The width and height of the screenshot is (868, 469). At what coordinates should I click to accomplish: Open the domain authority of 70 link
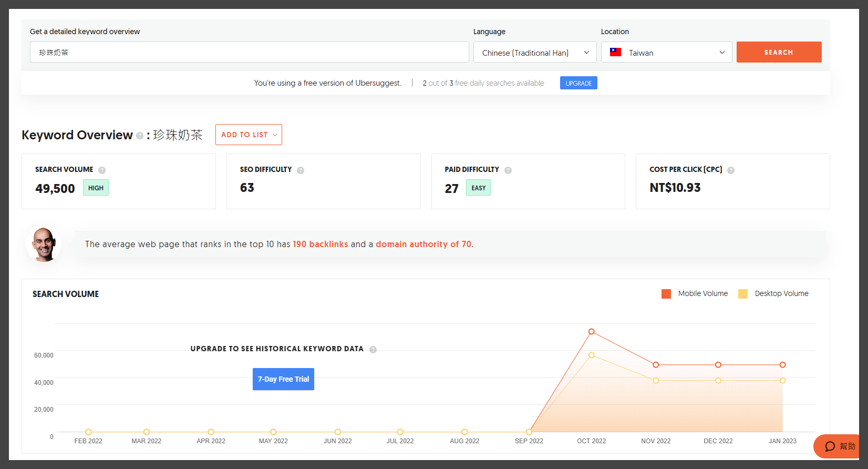pos(423,244)
